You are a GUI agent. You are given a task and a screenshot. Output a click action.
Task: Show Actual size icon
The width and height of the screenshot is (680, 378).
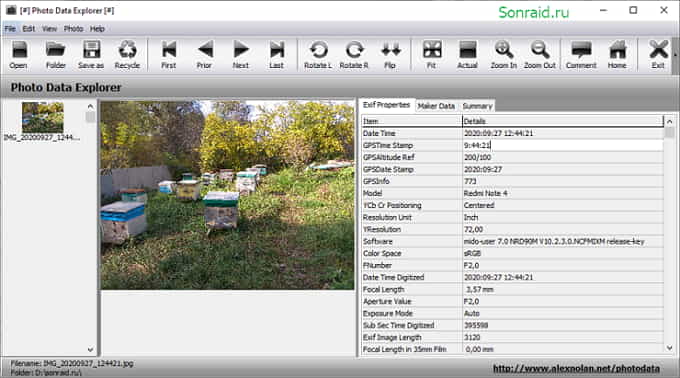468,55
